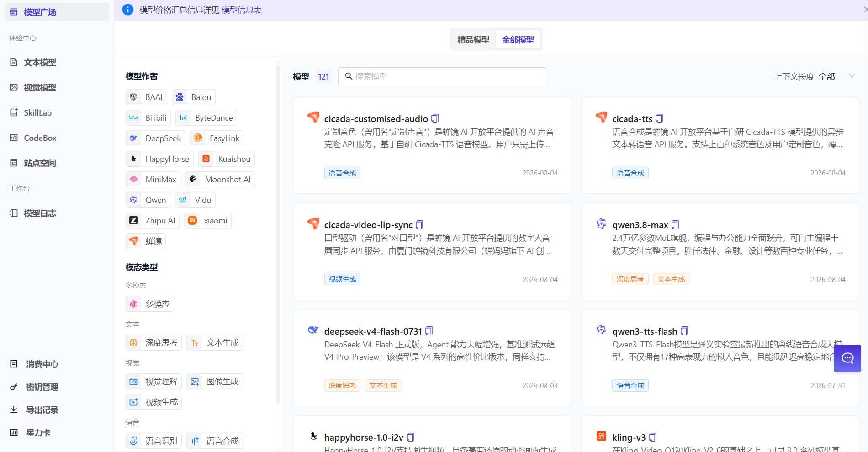The image size is (868, 452).
Task: Click the kling-v3 Kuaishou logo
Action: 601,436
